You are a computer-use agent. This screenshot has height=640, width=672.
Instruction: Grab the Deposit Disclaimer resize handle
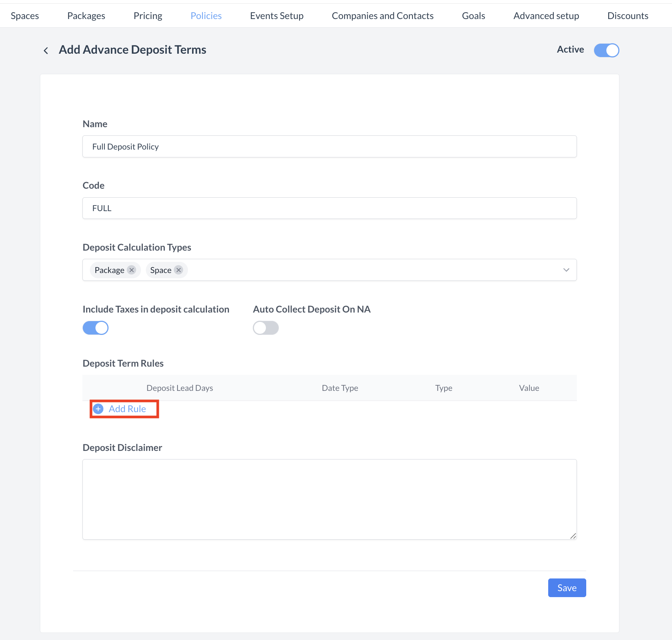coord(573,536)
